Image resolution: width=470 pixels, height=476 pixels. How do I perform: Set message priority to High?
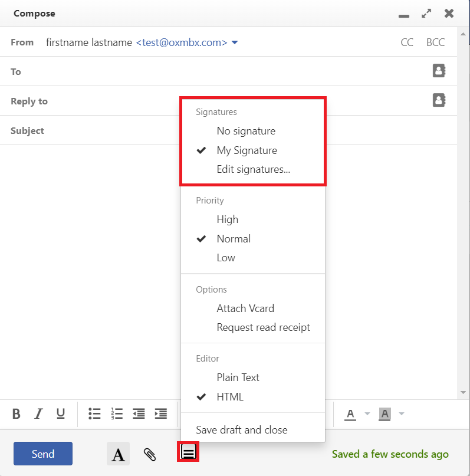227,219
